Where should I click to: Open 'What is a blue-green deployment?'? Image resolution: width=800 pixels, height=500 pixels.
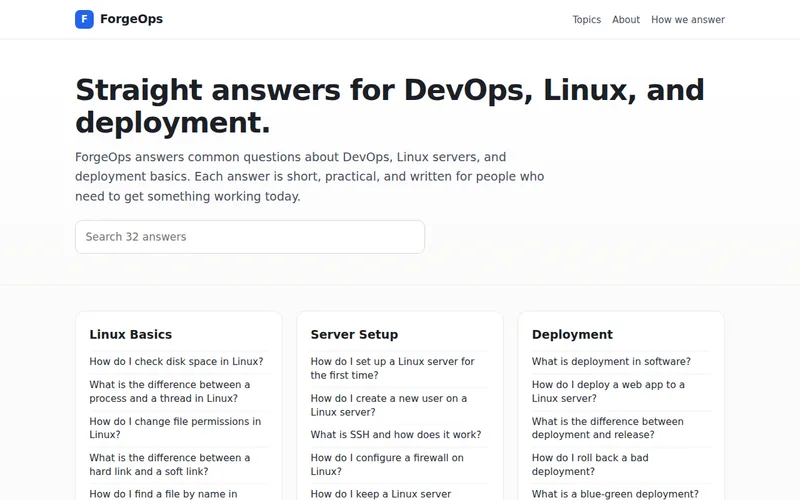(x=615, y=494)
